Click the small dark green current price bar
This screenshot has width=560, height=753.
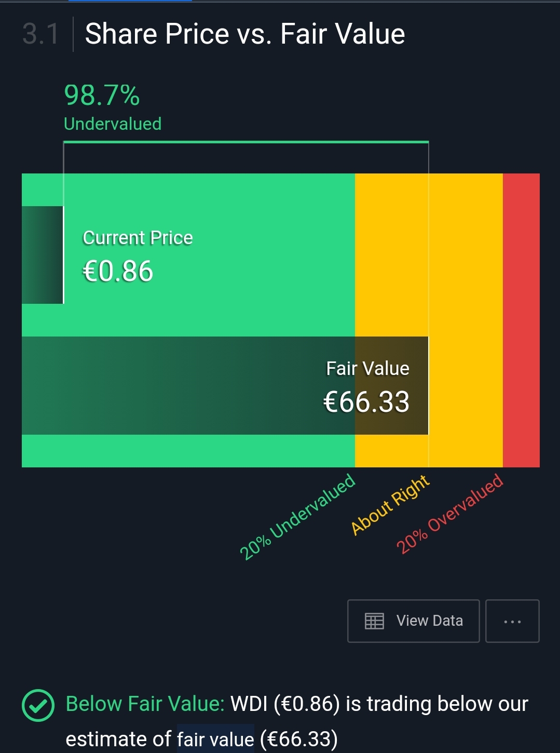coord(42,255)
